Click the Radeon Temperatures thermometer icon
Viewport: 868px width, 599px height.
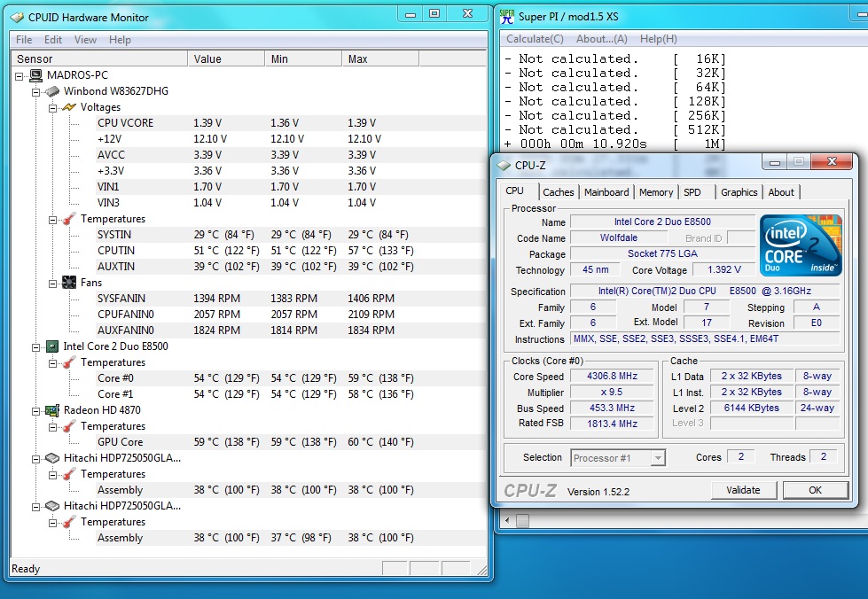coord(69,426)
